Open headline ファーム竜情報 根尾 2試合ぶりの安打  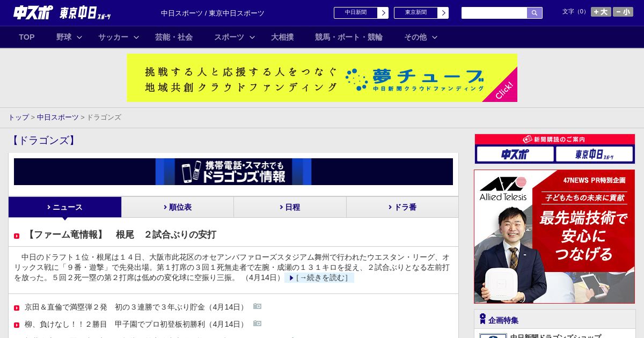coord(121,234)
